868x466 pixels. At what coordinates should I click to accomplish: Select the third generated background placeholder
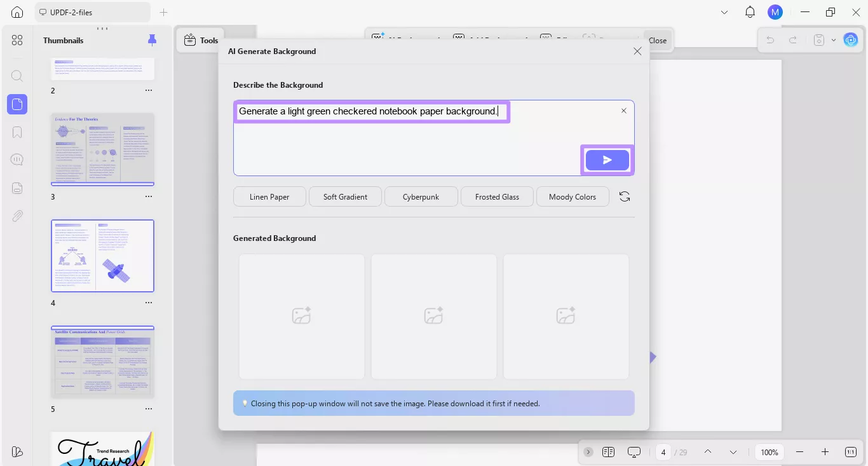566,317
